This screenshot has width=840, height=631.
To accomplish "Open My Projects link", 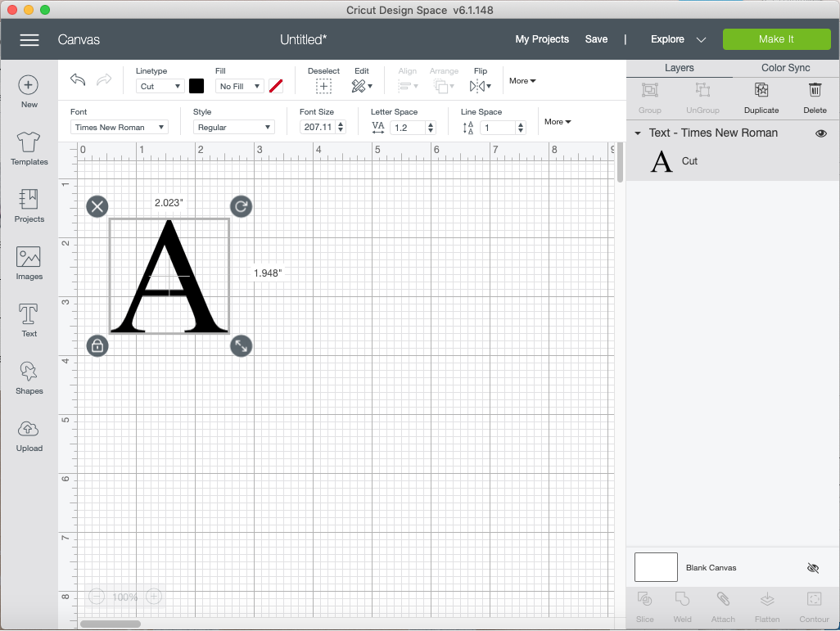I will [542, 39].
